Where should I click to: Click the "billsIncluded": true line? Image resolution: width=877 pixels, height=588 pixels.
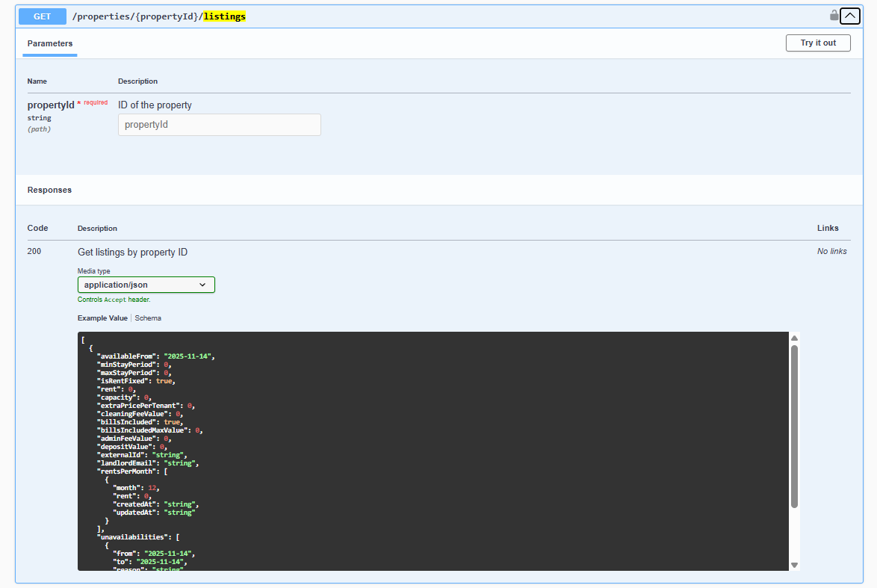140,422
